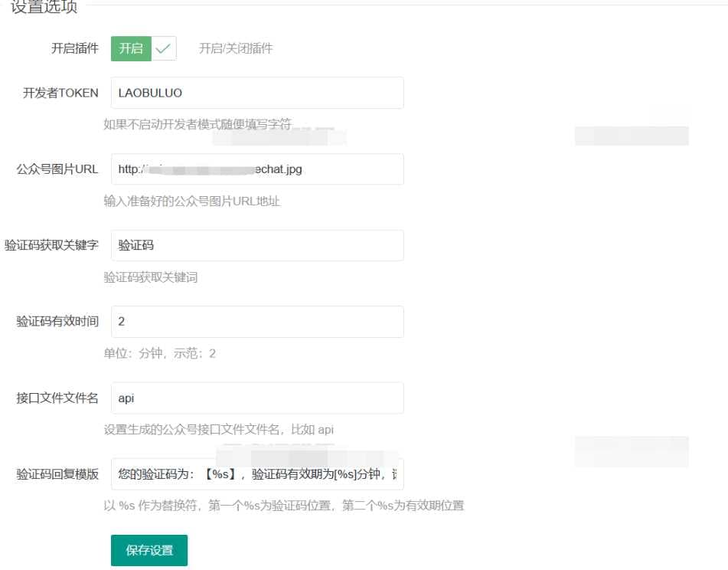Viewport: 728px width, 570px height.
Task: Click the verification reply template containing %s
Action: (256, 474)
